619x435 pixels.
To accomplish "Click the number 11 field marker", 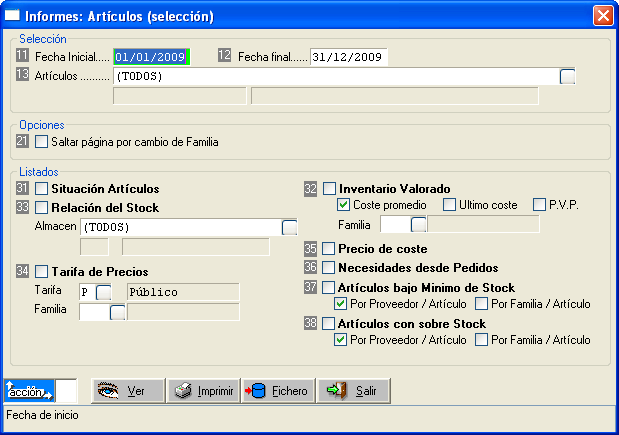I will tap(23, 55).
